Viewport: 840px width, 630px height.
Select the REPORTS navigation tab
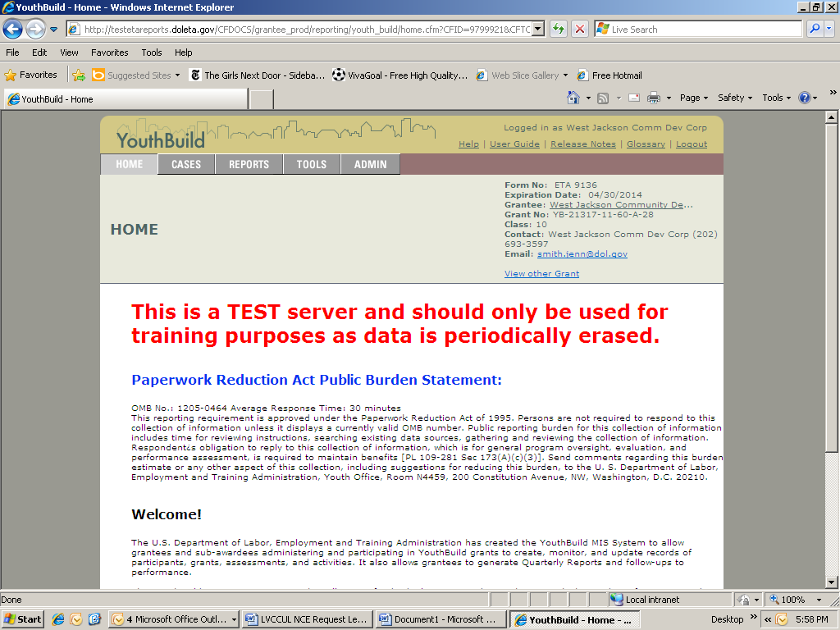[249, 164]
